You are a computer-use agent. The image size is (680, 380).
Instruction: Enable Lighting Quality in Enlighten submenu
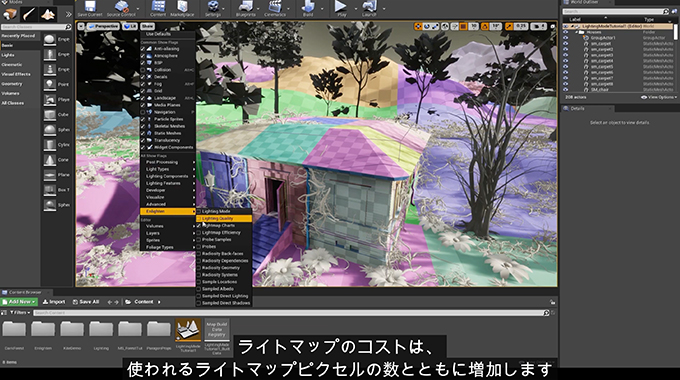click(x=224, y=219)
